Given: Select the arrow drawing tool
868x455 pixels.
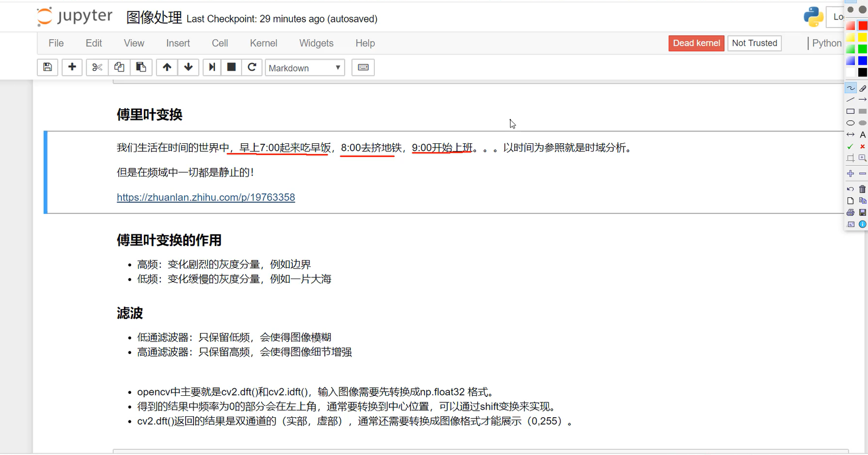Looking at the screenshot, I should tap(862, 99).
